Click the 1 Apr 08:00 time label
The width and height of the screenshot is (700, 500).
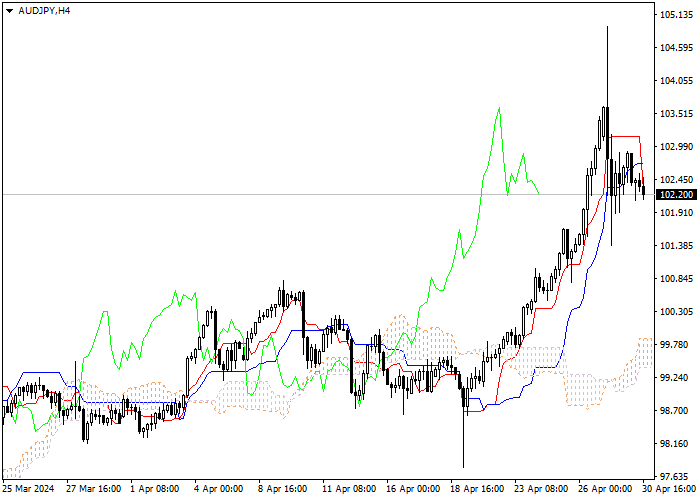[x=155, y=489]
